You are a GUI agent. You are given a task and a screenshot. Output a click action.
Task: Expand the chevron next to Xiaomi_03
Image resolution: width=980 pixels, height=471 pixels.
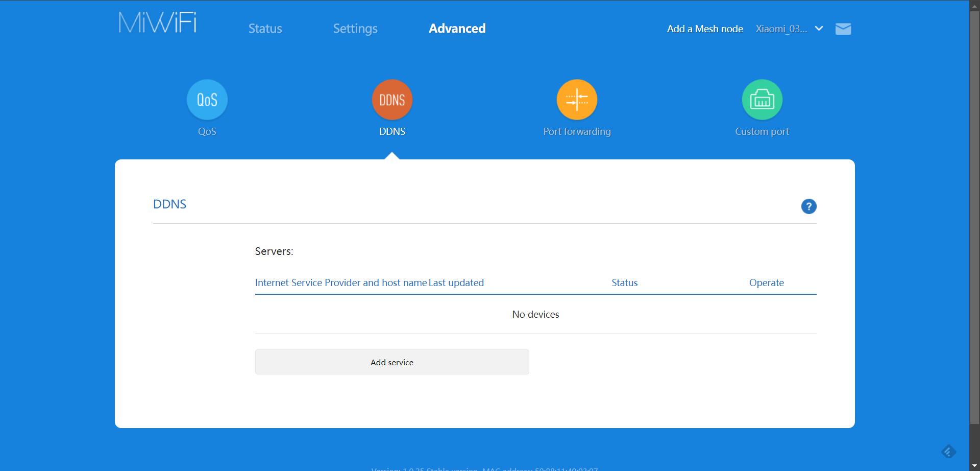819,29
